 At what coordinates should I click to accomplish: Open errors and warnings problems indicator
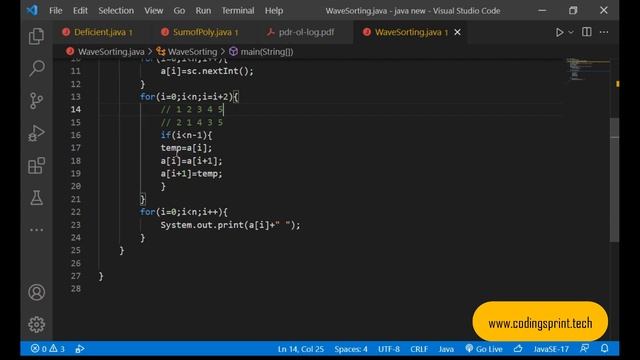click(47, 349)
